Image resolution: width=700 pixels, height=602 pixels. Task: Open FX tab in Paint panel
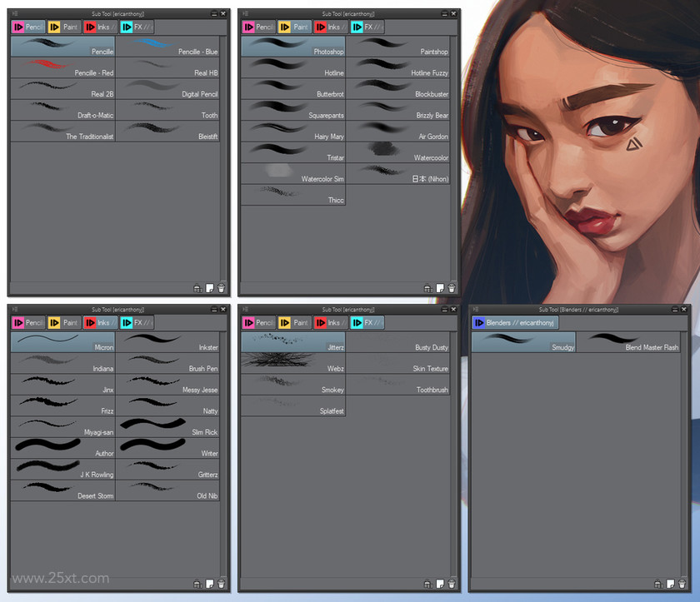367,27
